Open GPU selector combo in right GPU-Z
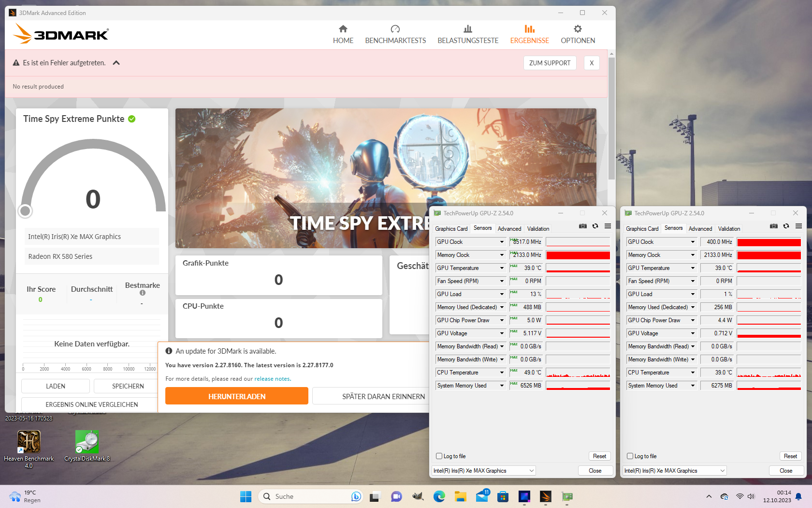Viewport: 812px width, 508px height. 674,471
